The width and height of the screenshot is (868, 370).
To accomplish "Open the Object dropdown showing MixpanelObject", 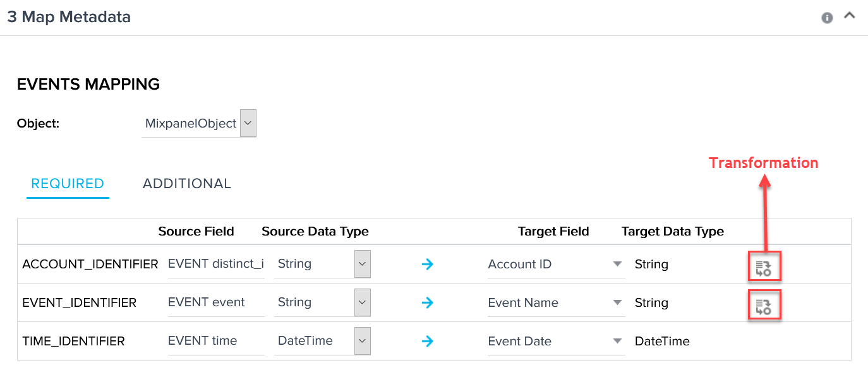I will [x=248, y=122].
